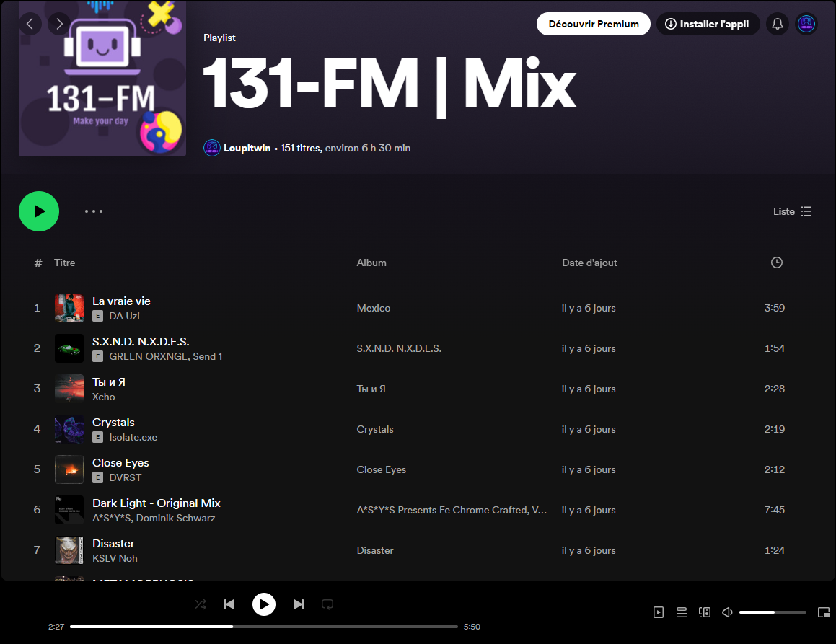Image resolution: width=836 pixels, height=644 pixels.
Task: Toggle the remaining time display 5:50
Action: (472, 627)
